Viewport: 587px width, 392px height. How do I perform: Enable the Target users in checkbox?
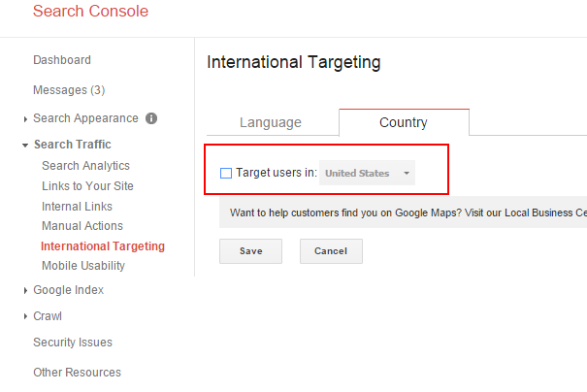(x=226, y=174)
